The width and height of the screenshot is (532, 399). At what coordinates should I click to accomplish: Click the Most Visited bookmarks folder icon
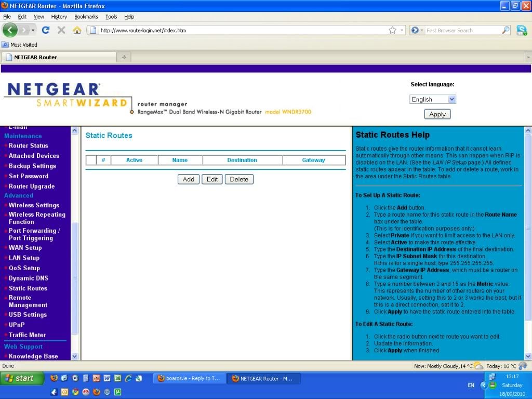(x=5, y=45)
